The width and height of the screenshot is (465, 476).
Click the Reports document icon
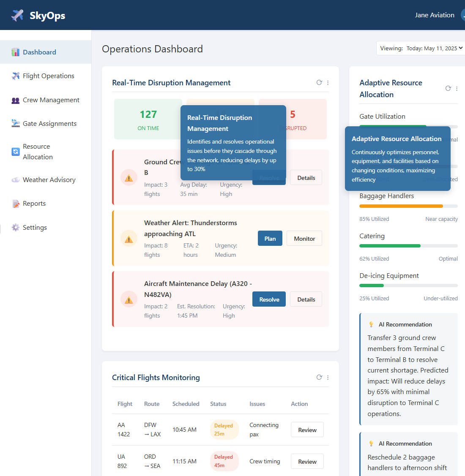(16, 204)
